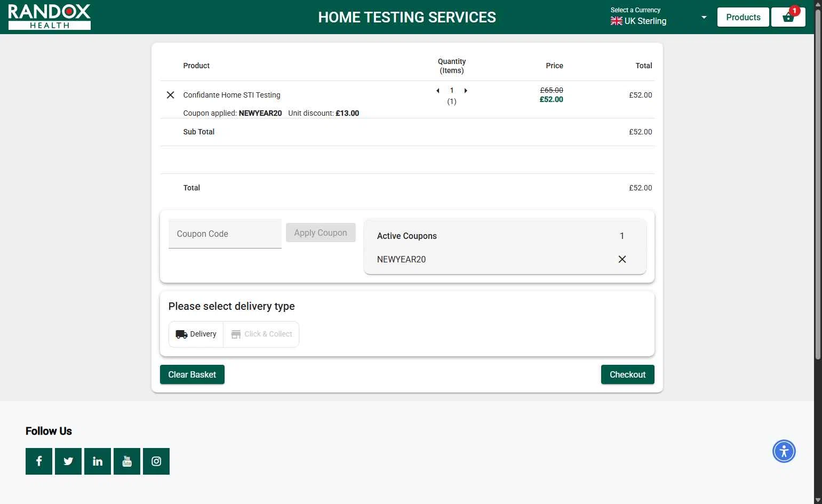822x504 pixels.
Task: Click the Apply Coupon button
Action: point(321,233)
